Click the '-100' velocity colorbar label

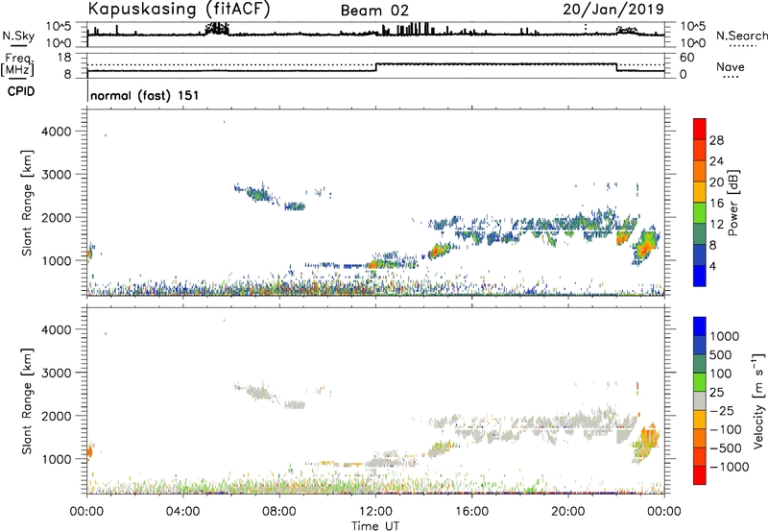tap(726, 429)
